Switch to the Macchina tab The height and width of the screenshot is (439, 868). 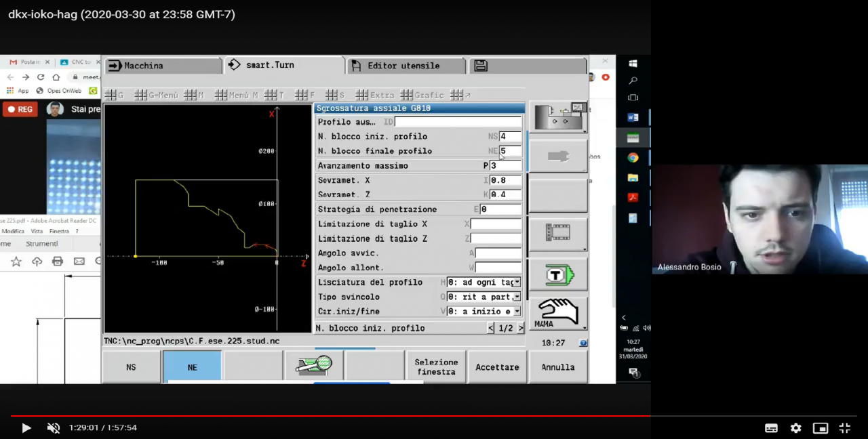click(163, 66)
